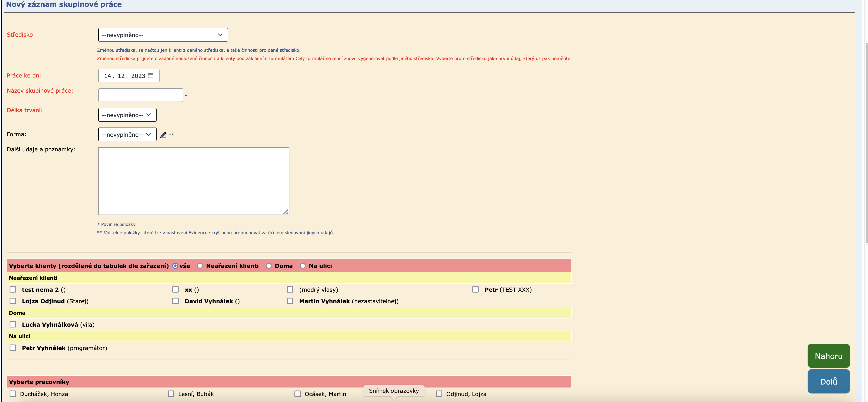The image size is (868, 402).
Task: Click the Další údaje a poznámky textarea
Action: 193,180
